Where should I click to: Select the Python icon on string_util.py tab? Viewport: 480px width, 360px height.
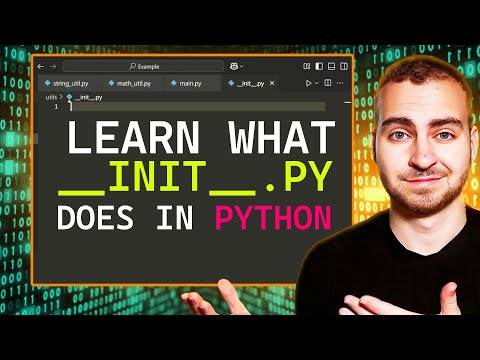47,83
